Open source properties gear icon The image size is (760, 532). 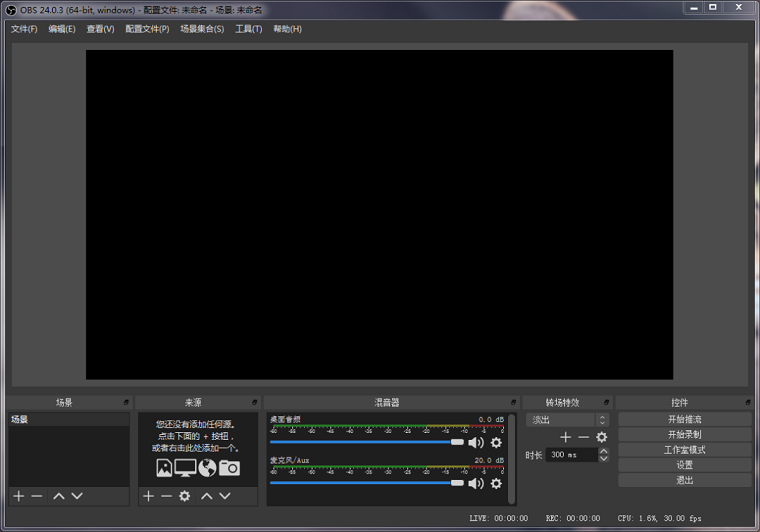point(185,496)
